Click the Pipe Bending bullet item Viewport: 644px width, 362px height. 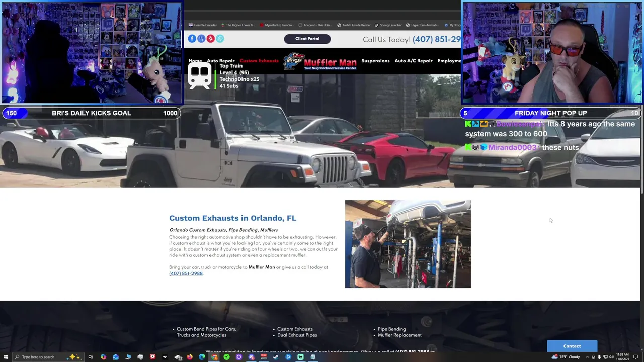(x=391, y=329)
